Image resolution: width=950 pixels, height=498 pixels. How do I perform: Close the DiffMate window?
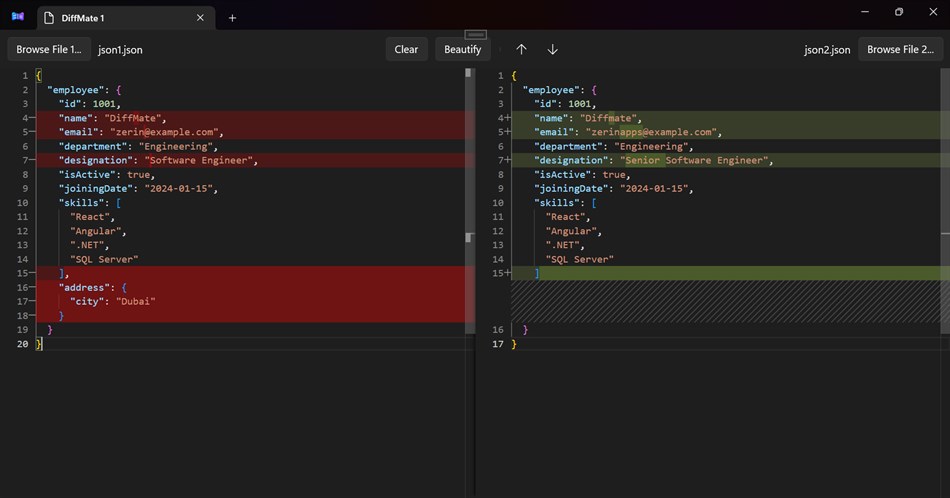tap(933, 12)
